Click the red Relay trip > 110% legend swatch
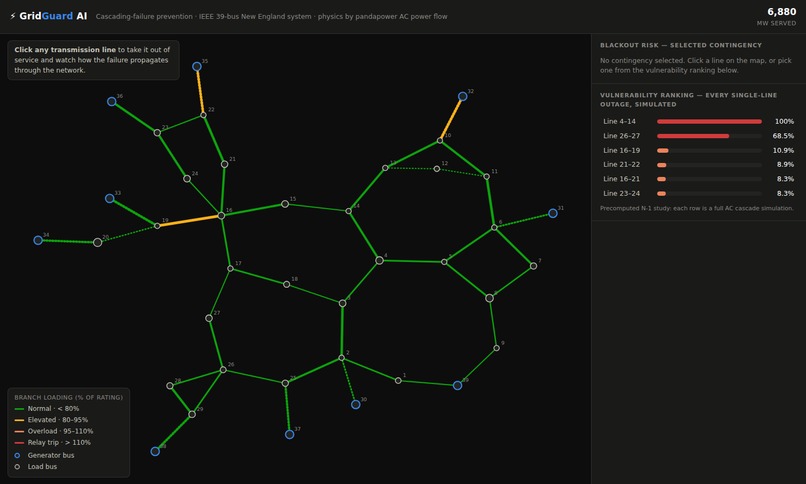Image resolution: width=806 pixels, height=484 pixels. (x=20, y=443)
